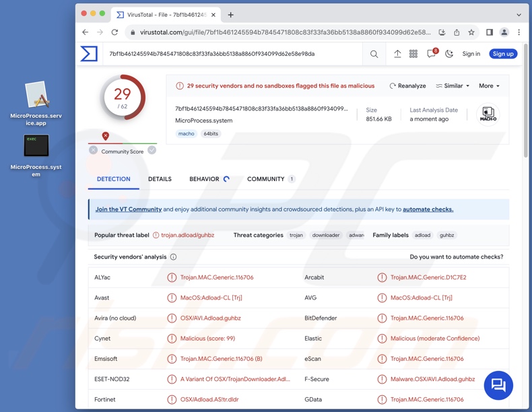This screenshot has height=412, width=532.
Task: Open the chat support bubble
Action: coord(498,386)
